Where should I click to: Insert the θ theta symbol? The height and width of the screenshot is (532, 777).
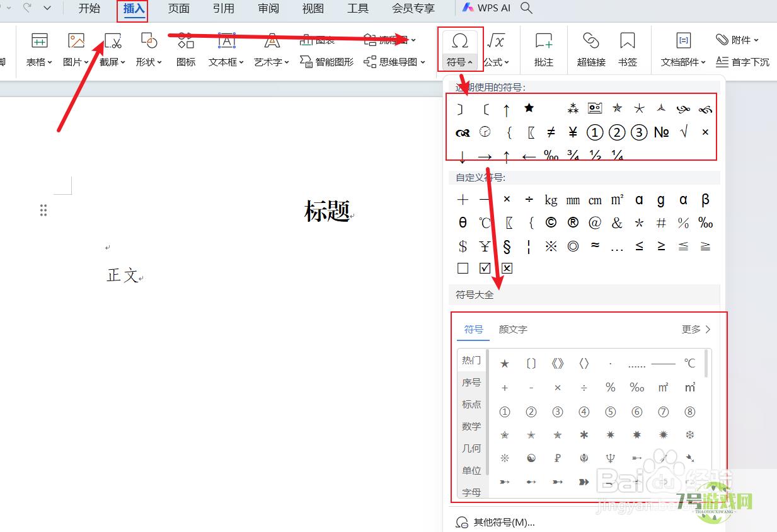[463, 223]
